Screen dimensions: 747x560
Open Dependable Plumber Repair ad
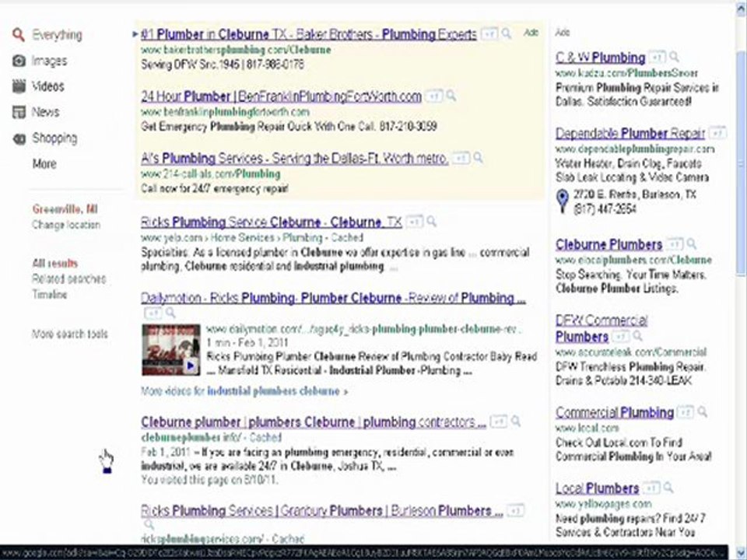(x=630, y=133)
